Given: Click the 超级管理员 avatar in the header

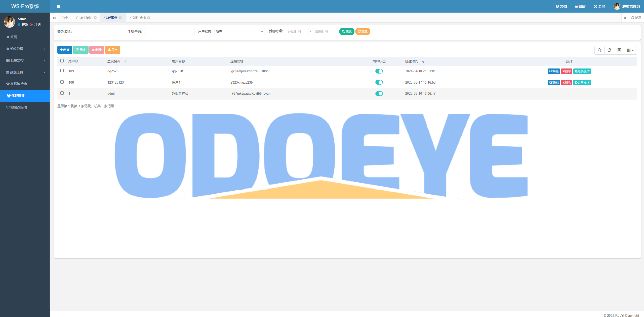Looking at the screenshot, I should click(617, 6).
